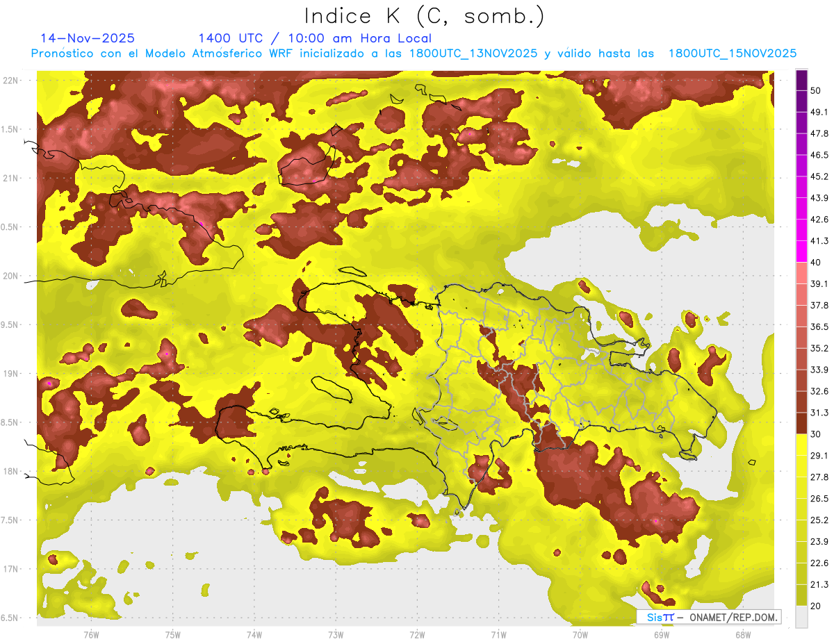
Task: Click the colorbar value 32.6
Action: (x=819, y=392)
